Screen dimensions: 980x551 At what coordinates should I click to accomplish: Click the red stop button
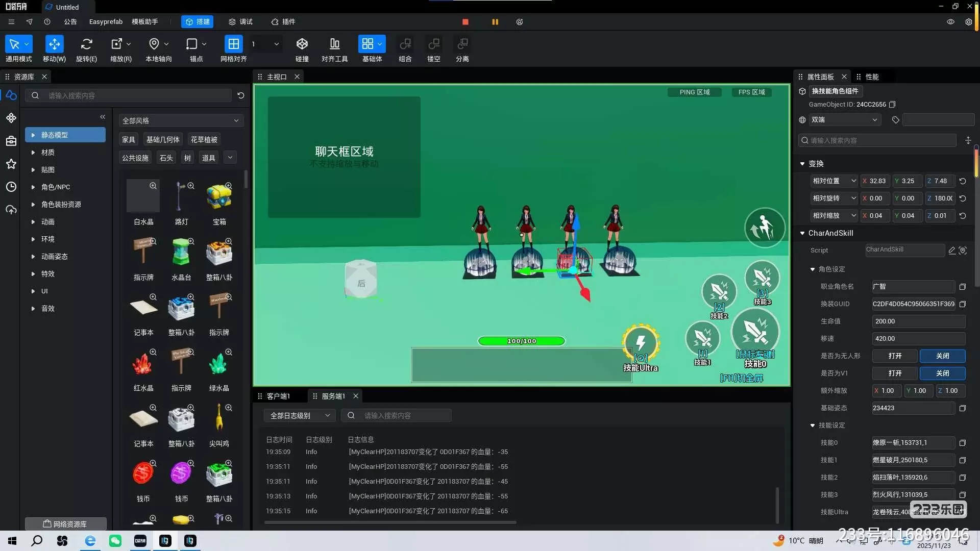(x=465, y=22)
